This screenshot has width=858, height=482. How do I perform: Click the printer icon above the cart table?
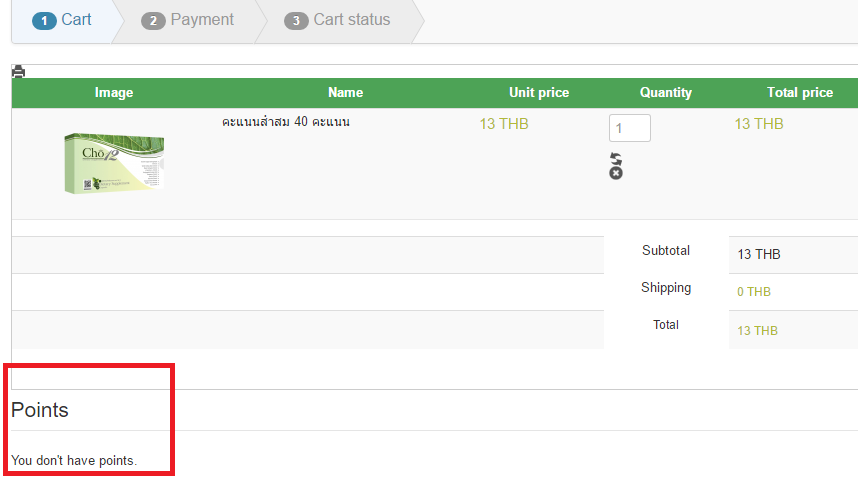point(18,71)
